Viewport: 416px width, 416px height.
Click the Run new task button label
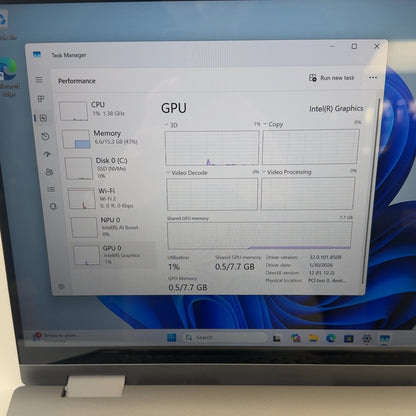pos(337,78)
